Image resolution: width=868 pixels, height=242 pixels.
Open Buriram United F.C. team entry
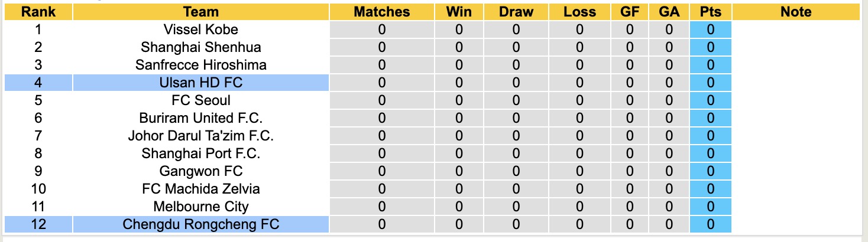tap(200, 118)
